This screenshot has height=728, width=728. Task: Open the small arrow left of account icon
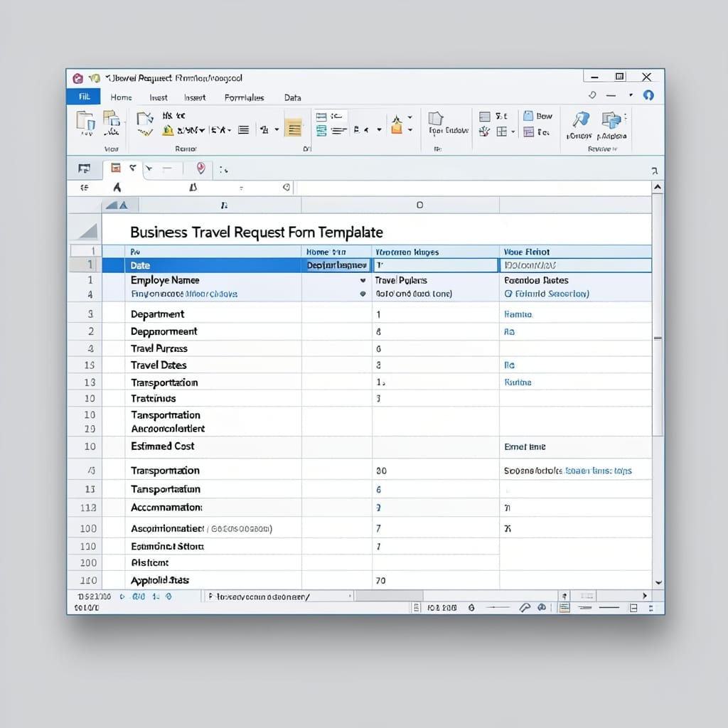coord(631,95)
